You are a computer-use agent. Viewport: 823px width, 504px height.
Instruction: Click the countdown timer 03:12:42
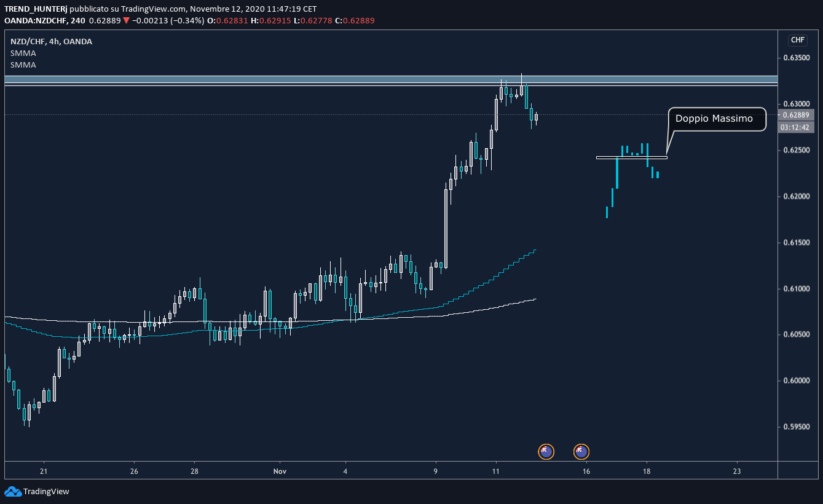point(797,127)
